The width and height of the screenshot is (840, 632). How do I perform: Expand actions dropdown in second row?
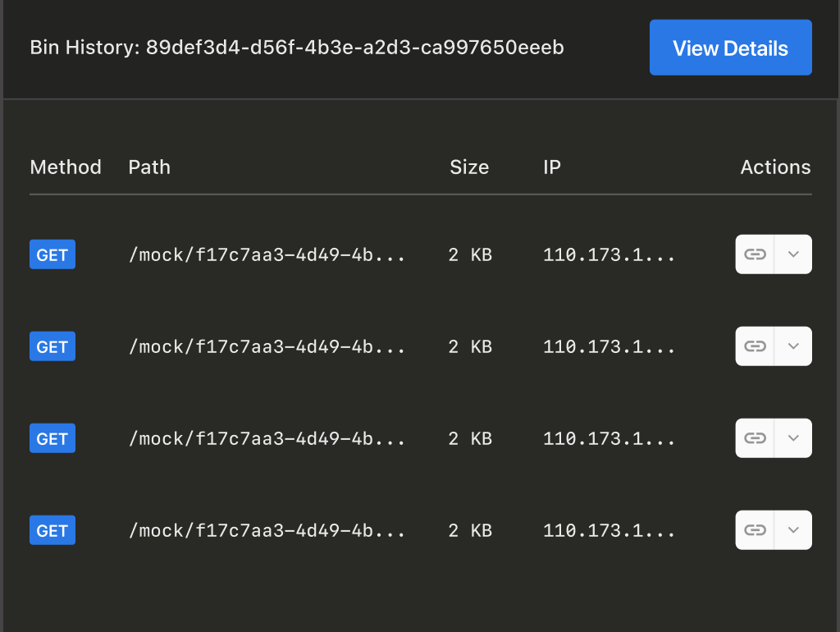pyautogui.click(x=793, y=346)
